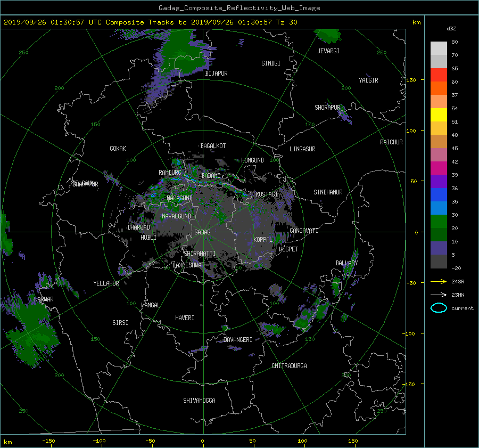Click the HUNGUND city label
479x448 pixels.
252,160
